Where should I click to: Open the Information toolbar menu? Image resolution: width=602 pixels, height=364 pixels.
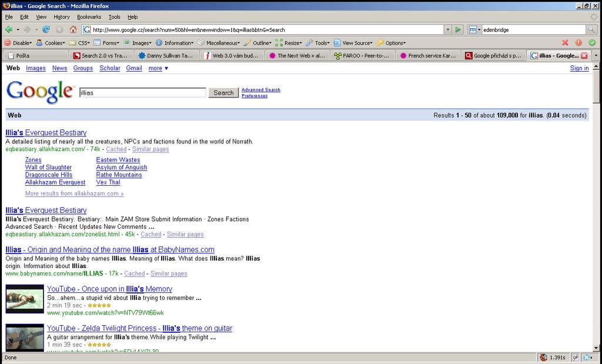click(x=175, y=43)
